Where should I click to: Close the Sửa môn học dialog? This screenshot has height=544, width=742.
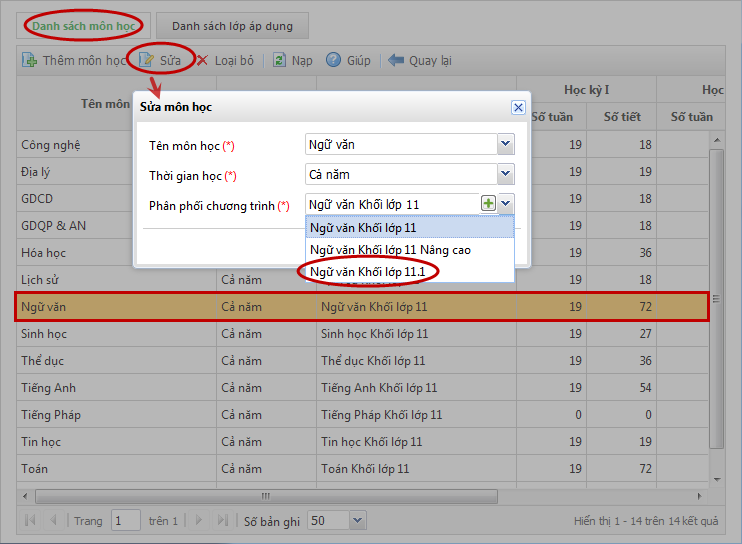click(x=518, y=107)
